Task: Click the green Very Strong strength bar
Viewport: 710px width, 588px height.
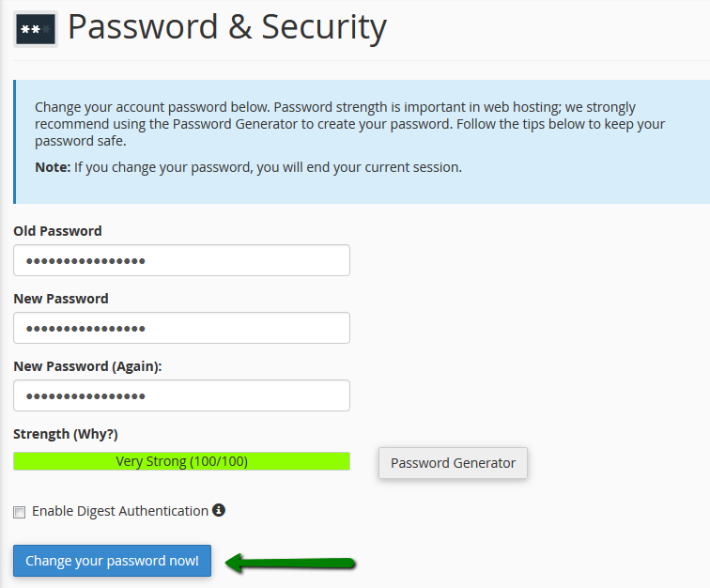Action: click(181, 461)
